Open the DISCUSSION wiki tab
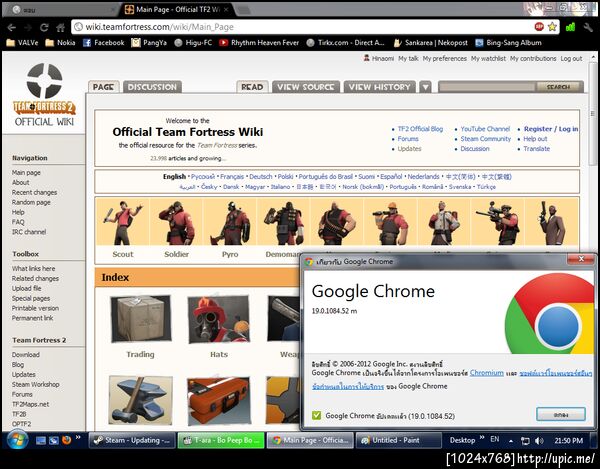The height and width of the screenshot is (469, 600). click(152, 87)
